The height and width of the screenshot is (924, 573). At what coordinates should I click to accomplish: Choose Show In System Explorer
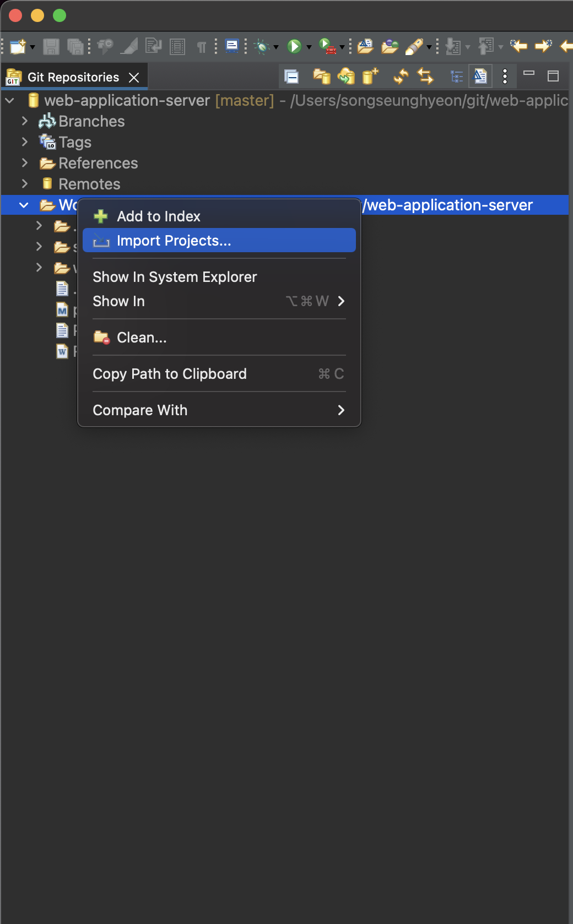coord(219,277)
